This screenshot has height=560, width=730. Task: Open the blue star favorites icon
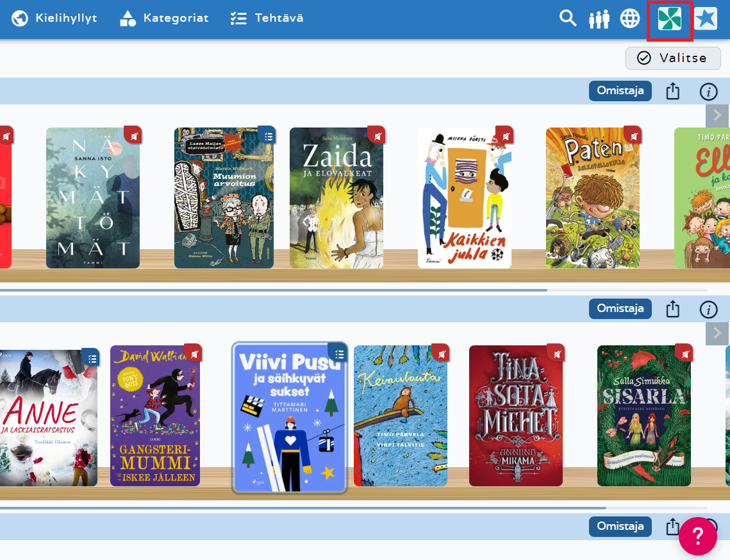[x=706, y=19]
